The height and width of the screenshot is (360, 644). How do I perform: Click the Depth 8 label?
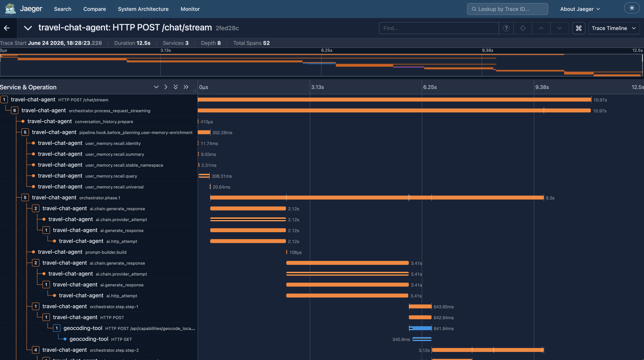tap(211, 43)
